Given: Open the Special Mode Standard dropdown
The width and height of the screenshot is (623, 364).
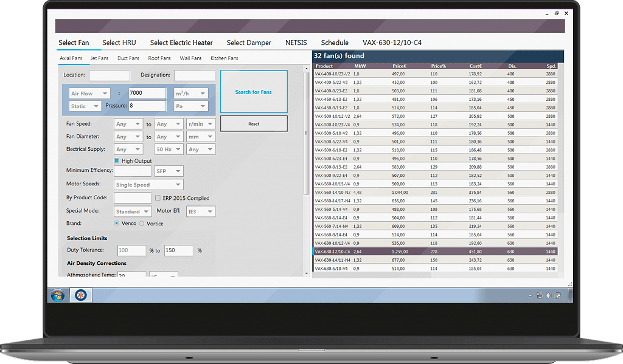Looking at the screenshot, I should point(132,211).
